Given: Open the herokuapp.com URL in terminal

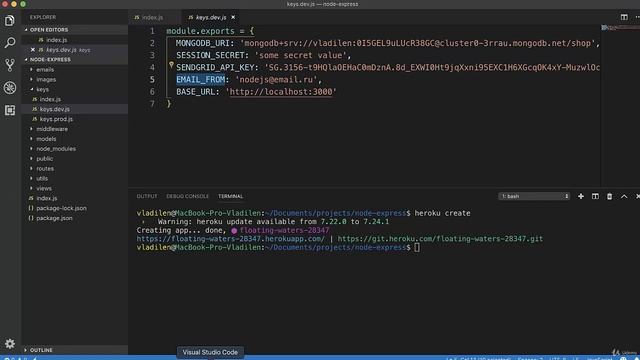Looking at the screenshot, I should click(x=231, y=239).
